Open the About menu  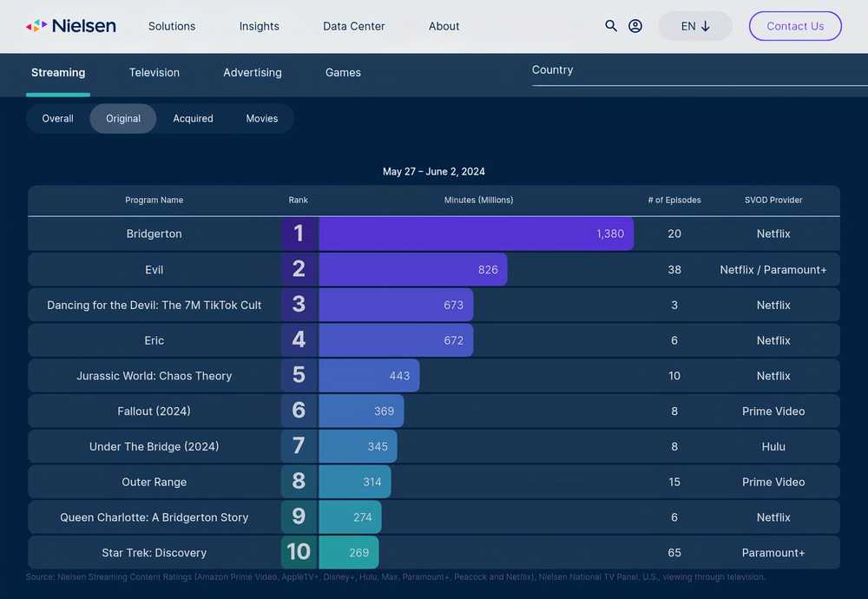point(444,26)
